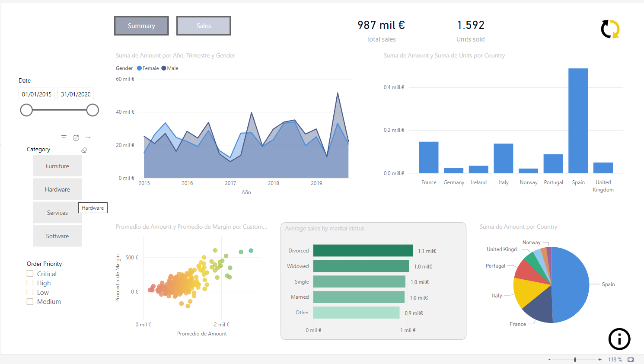This screenshot has width=644, height=364.
Task: Open the info circle icon
Action: coord(619,339)
